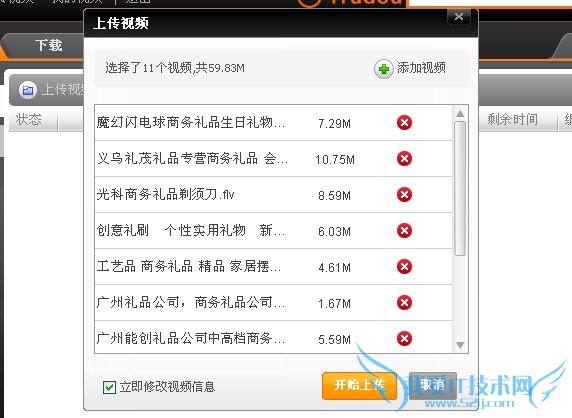The width and height of the screenshot is (572, 418).
Task: Delete the 广州能创礼品公司 video entry
Action: pyautogui.click(x=404, y=338)
